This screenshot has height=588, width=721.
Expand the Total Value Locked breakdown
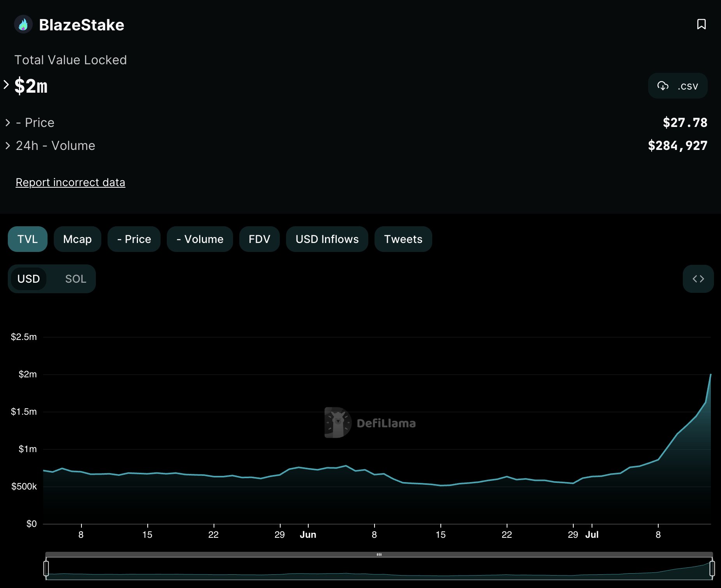coord(6,85)
